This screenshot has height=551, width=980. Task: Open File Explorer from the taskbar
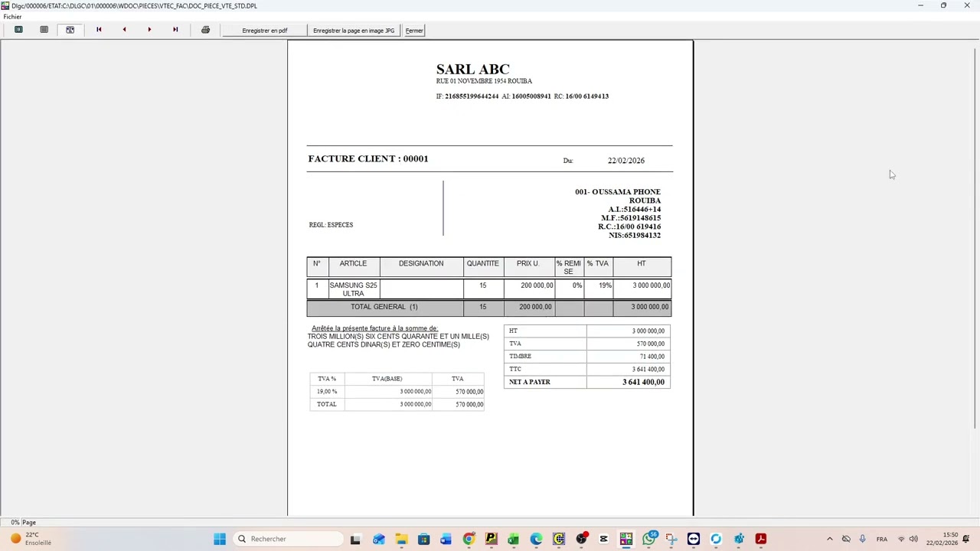[x=401, y=539]
